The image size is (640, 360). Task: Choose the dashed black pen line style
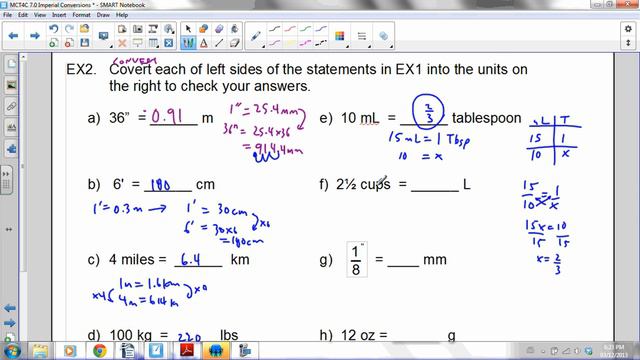(x=321, y=42)
